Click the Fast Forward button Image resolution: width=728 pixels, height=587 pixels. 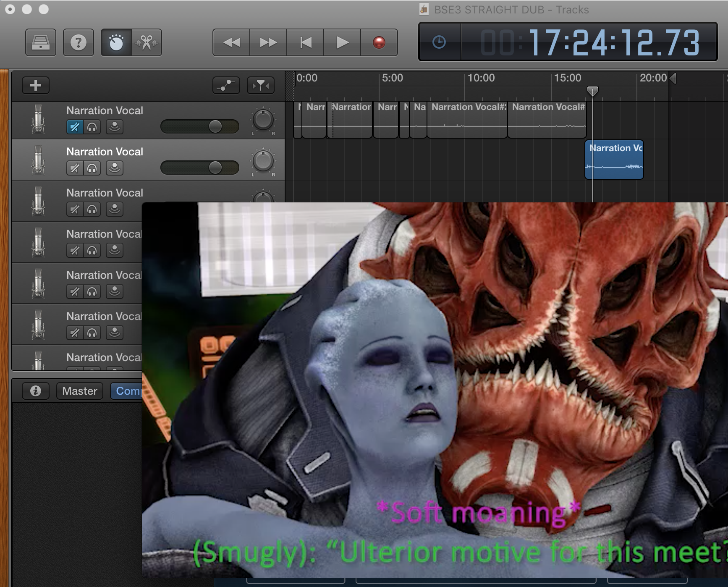coord(268,42)
